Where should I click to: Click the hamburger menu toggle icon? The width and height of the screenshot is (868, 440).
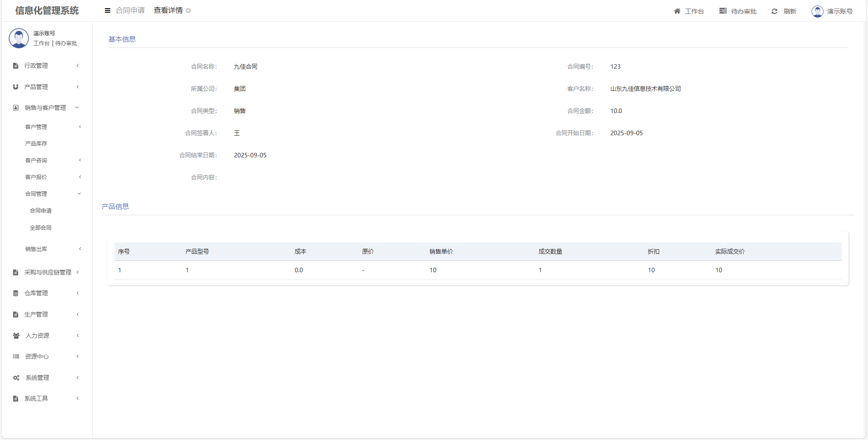click(108, 10)
